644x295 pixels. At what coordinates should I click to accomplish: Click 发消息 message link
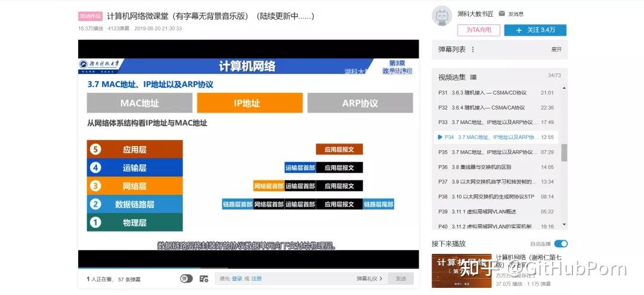click(x=516, y=14)
